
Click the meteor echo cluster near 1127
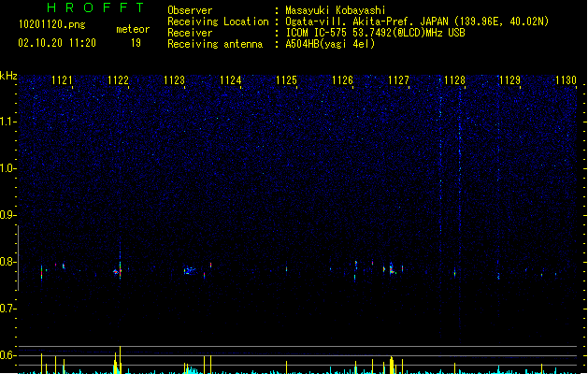tap(392, 268)
